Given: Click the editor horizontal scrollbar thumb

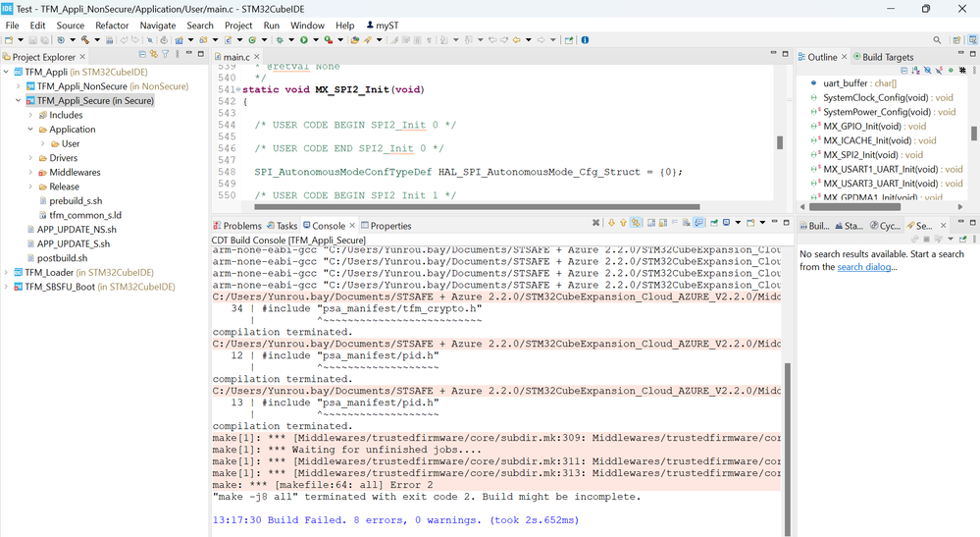Looking at the screenshot, I should (477, 207).
